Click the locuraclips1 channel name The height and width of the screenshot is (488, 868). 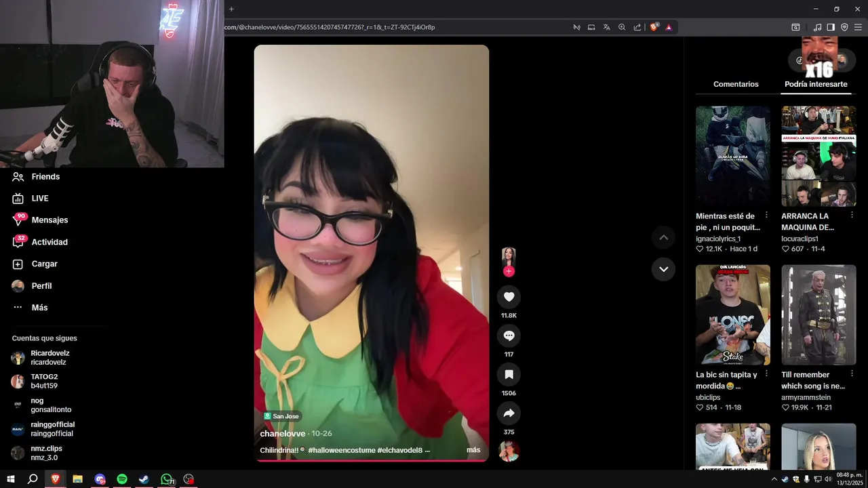coord(800,239)
